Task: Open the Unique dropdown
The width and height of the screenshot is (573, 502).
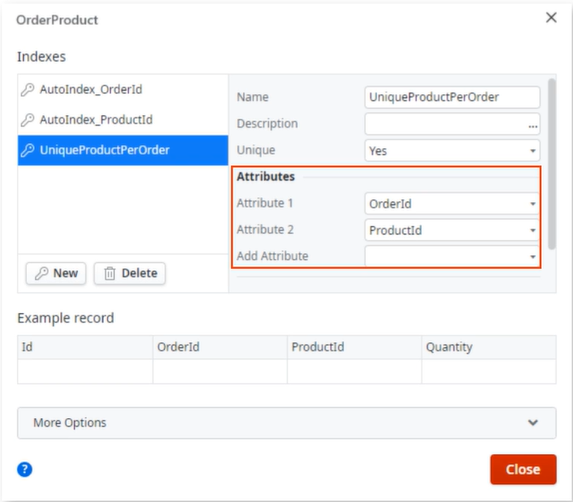Action: [452, 151]
